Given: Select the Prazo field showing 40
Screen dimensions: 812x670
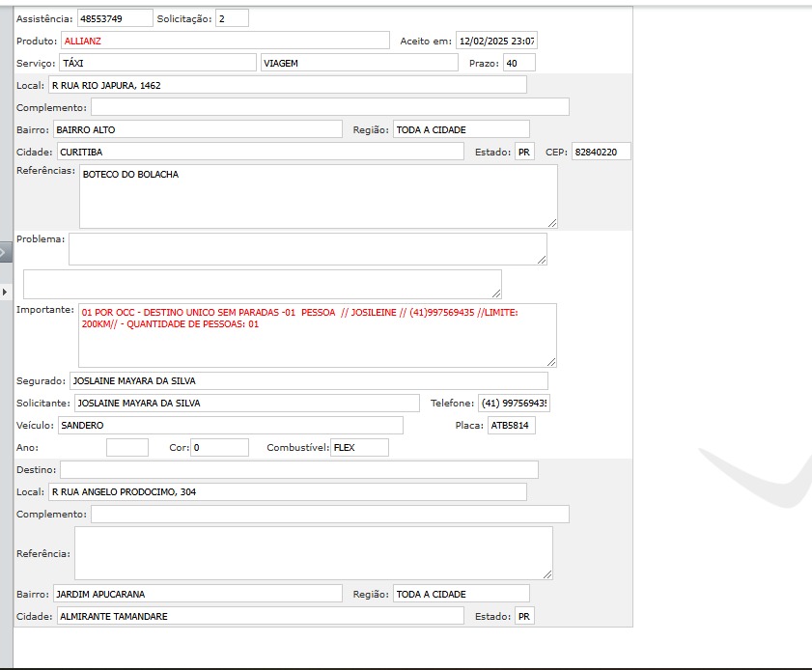Looking at the screenshot, I should tap(518, 63).
